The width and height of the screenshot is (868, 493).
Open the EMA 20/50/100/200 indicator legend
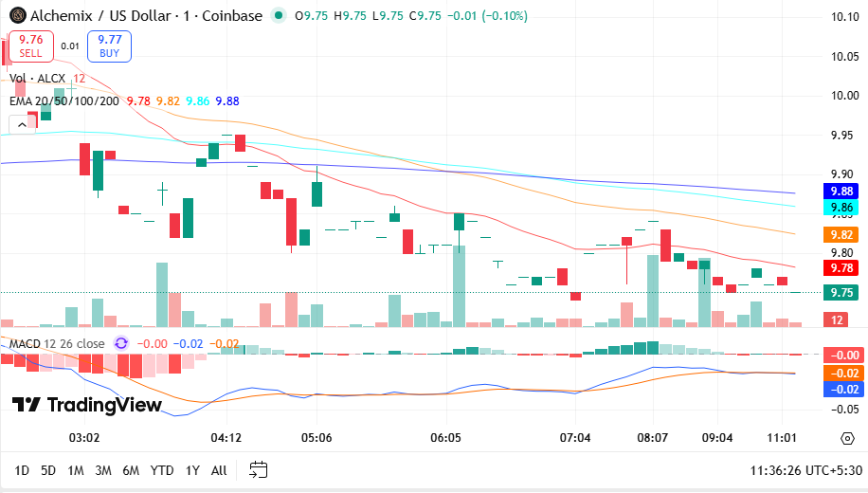[x=64, y=100]
